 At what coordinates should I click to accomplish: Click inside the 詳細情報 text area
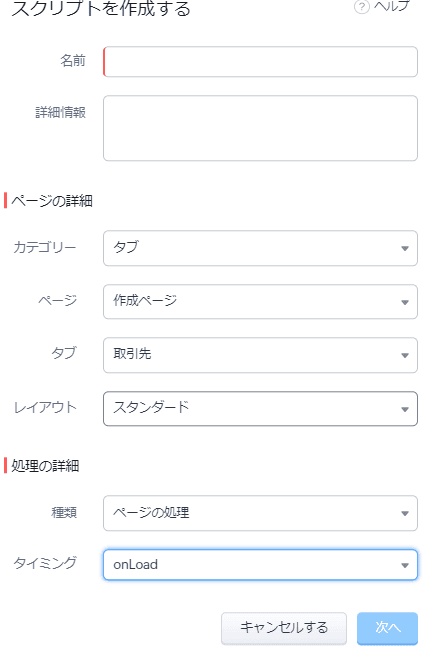260,128
